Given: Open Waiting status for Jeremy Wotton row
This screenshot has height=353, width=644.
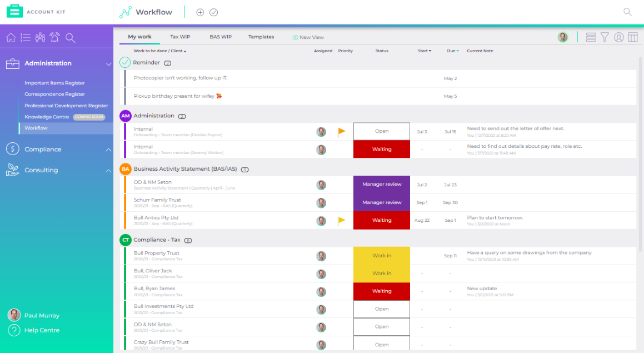Looking at the screenshot, I should point(382,149).
